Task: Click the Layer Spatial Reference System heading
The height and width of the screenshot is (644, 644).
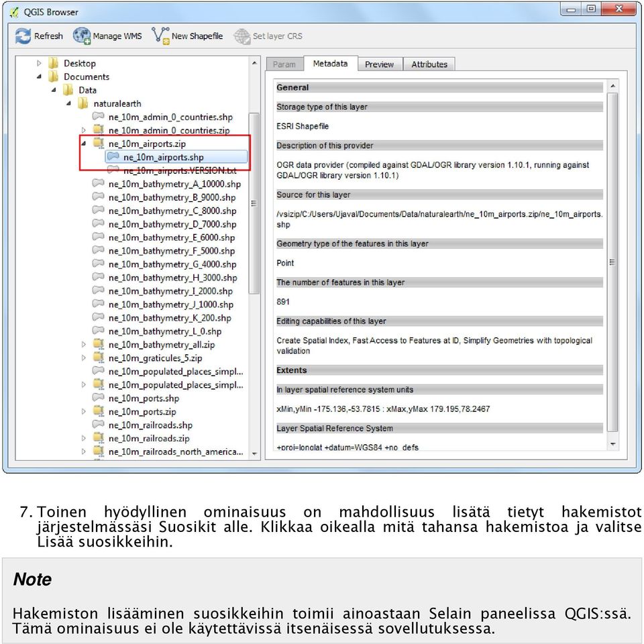Action: tap(335, 429)
